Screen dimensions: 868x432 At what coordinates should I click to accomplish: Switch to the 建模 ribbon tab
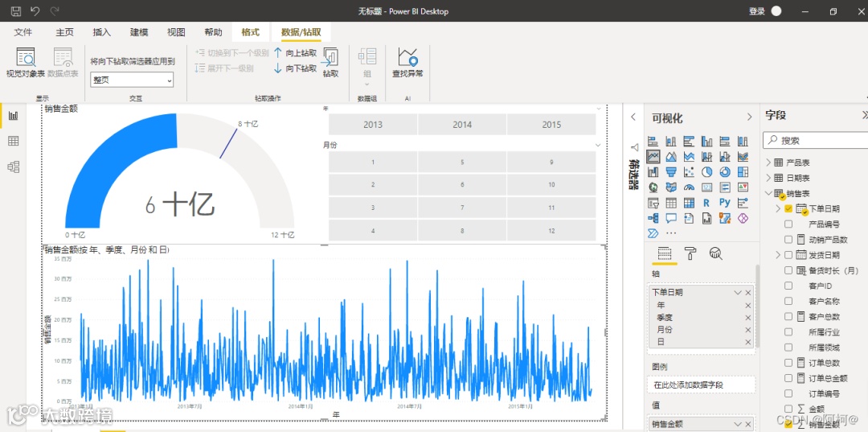[x=139, y=32]
